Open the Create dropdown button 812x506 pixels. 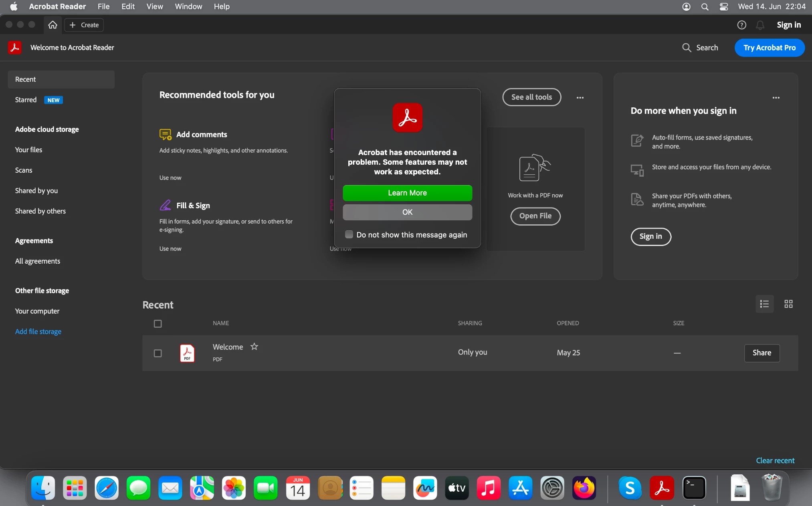point(84,25)
